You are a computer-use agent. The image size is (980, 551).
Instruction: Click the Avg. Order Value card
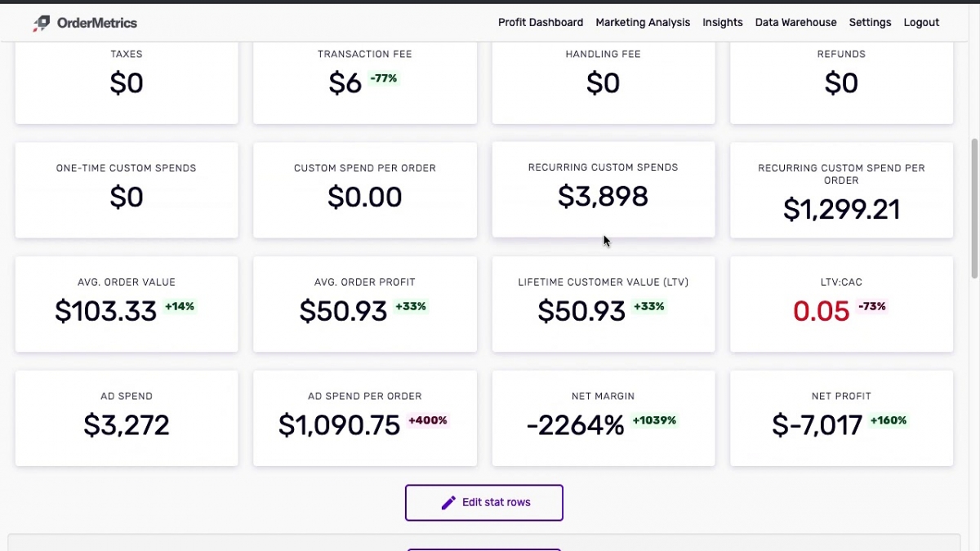pos(127,304)
